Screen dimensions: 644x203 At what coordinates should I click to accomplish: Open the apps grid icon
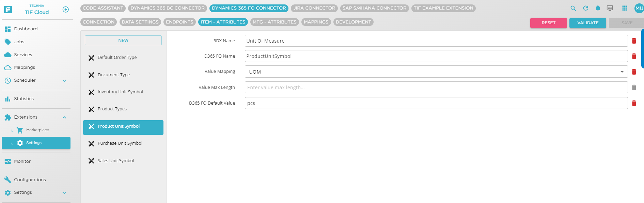tap(625, 9)
